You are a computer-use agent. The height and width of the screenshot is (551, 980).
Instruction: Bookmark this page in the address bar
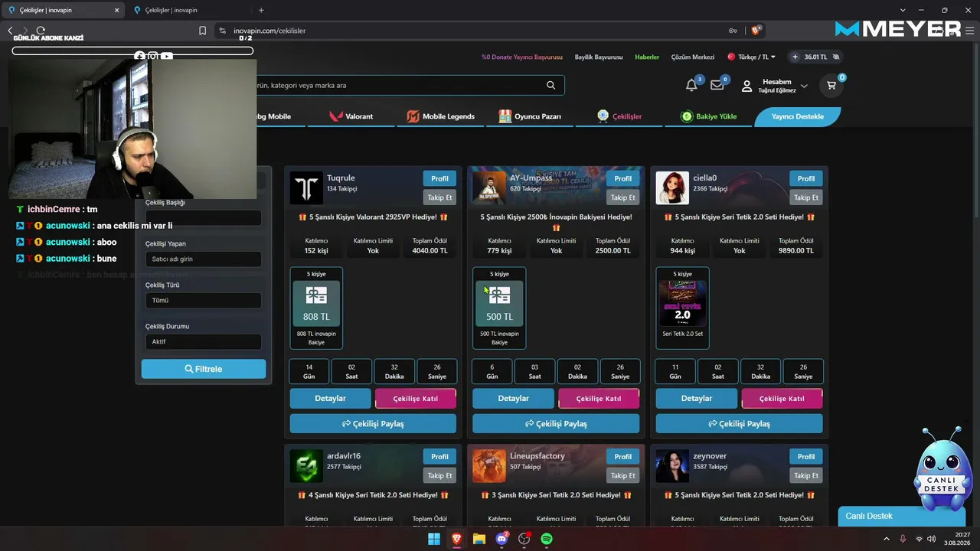[x=202, y=31]
